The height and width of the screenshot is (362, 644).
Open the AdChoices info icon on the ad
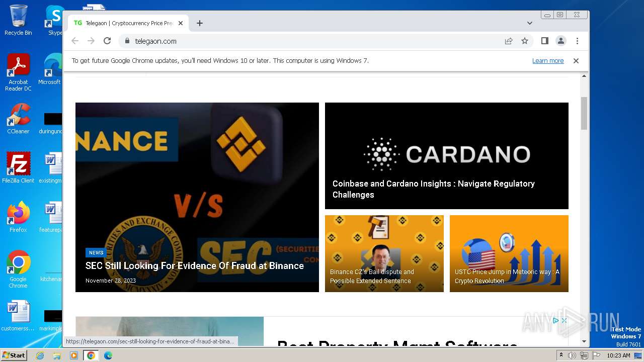[x=556, y=320]
